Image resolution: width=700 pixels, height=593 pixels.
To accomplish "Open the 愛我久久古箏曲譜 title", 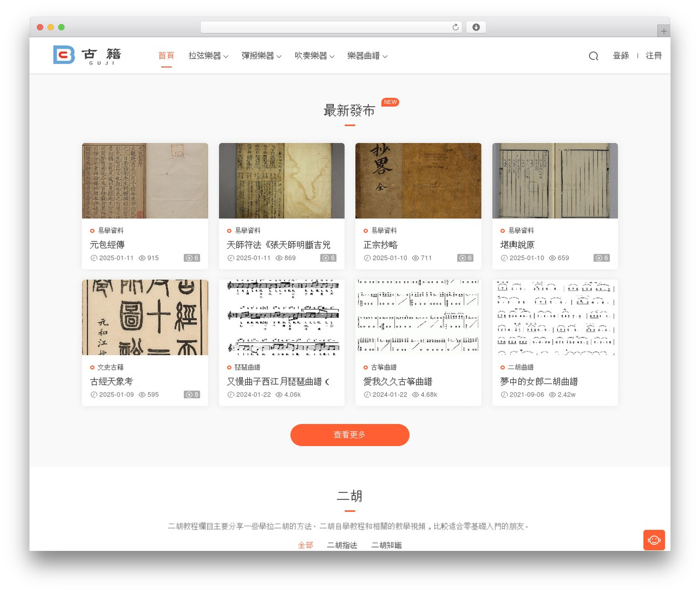I will (x=398, y=381).
